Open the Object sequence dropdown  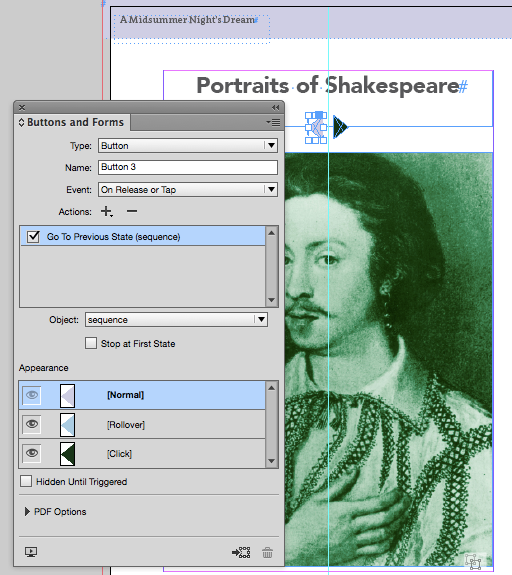coord(176,320)
